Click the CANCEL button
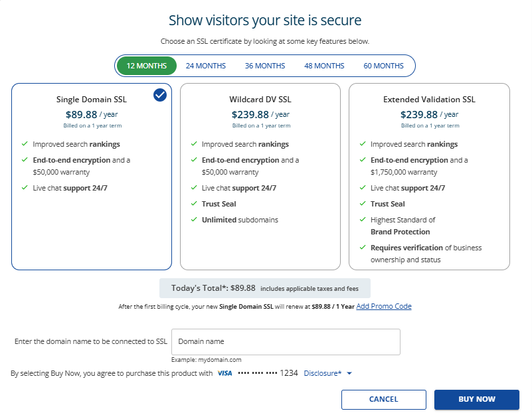 point(383,400)
